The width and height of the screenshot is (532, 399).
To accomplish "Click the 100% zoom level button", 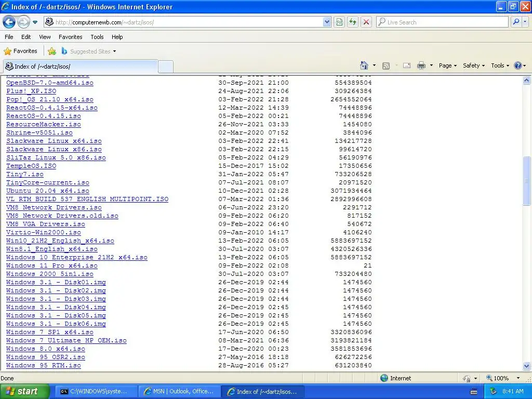I will click(x=497, y=378).
